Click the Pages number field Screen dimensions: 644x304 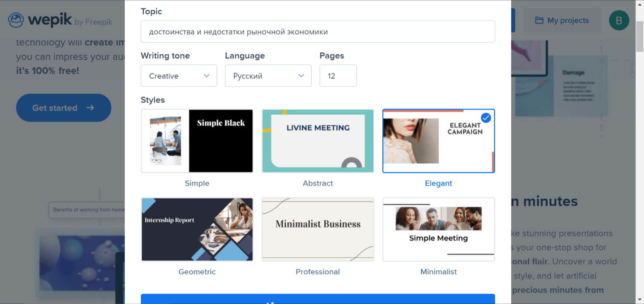click(338, 76)
